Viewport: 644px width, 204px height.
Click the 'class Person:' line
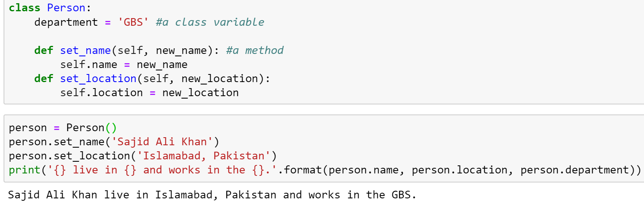pos(50,8)
